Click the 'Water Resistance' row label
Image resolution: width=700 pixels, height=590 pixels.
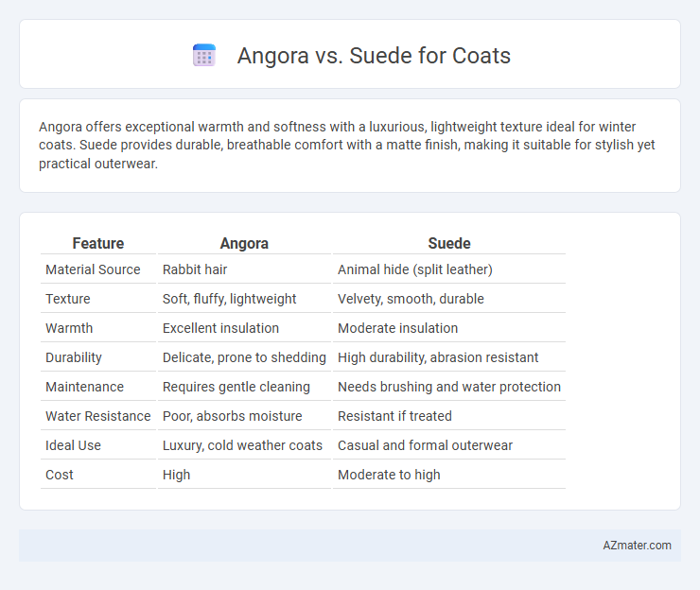click(98, 416)
